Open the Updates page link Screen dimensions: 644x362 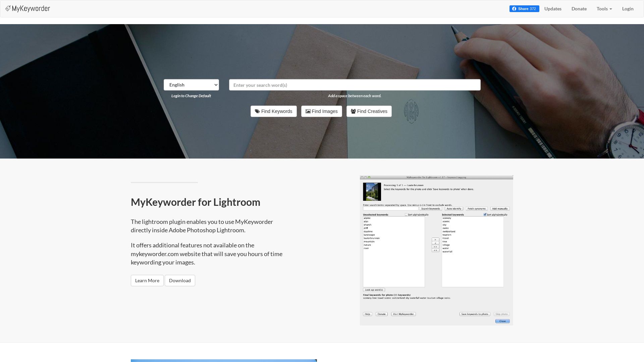tap(553, 9)
